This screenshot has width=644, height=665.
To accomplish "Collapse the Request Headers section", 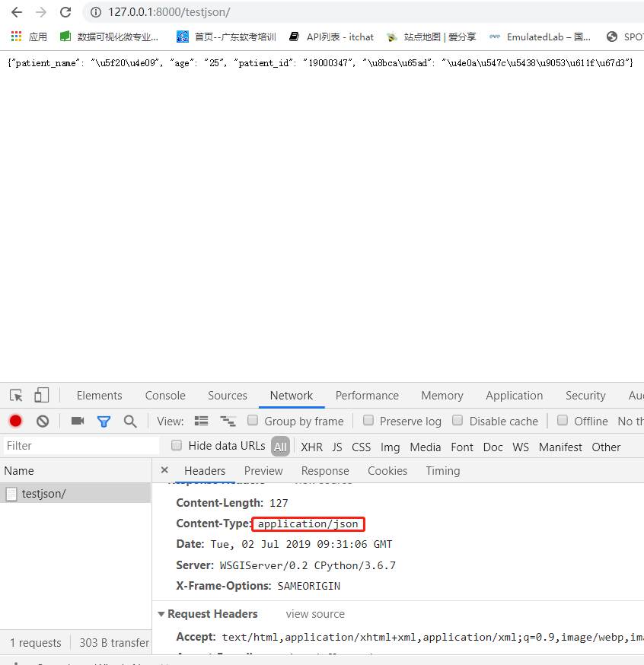I will [161, 613].
